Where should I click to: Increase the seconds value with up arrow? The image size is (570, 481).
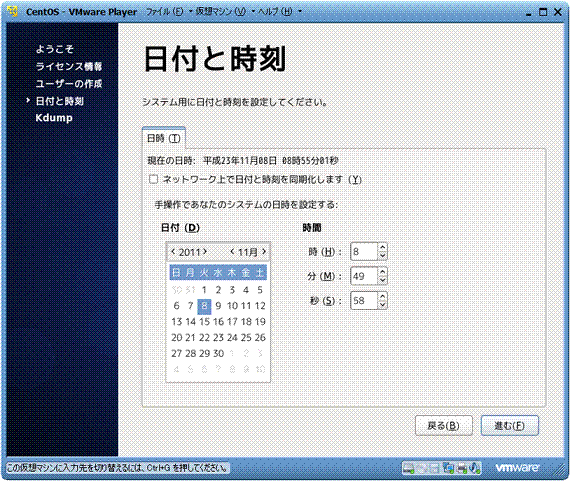point(382,296)
